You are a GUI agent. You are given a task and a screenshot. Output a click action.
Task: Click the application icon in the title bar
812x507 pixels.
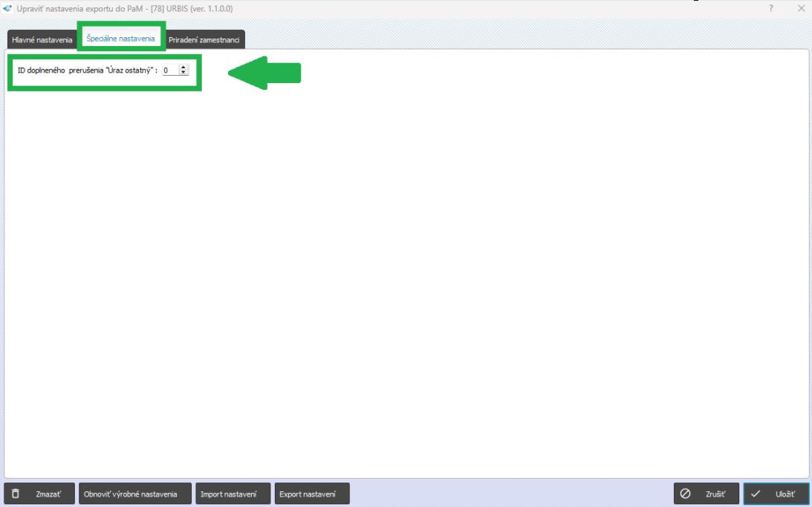pyautogui.click(x=8, y=8)
